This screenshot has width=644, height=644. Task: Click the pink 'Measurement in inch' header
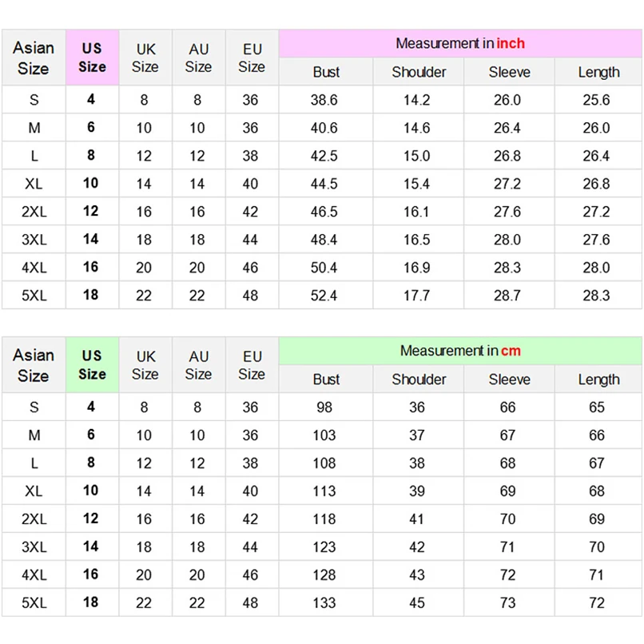tap(460, 43)
